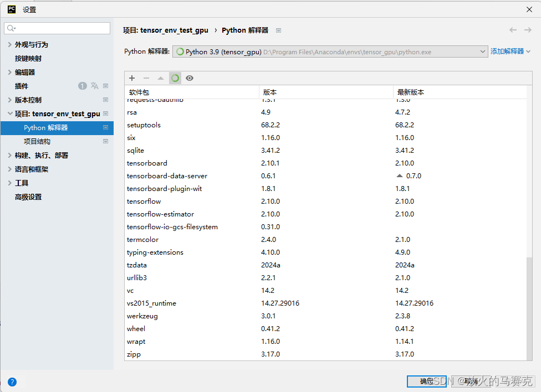Image resolution: width=541 pixels, height=392 pixels.
Task: Select 按键映射 in settings tree
Action: (x=28, y=58)
